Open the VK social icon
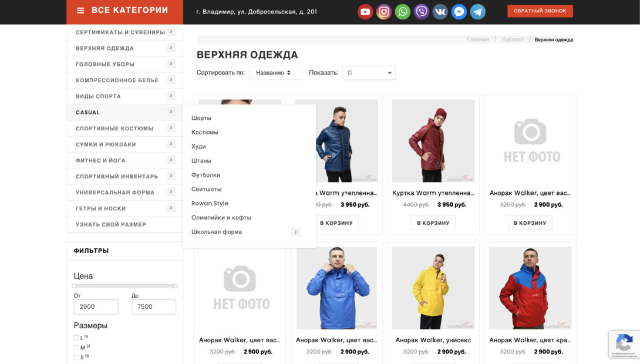640x364 pixels. [440, 12]
